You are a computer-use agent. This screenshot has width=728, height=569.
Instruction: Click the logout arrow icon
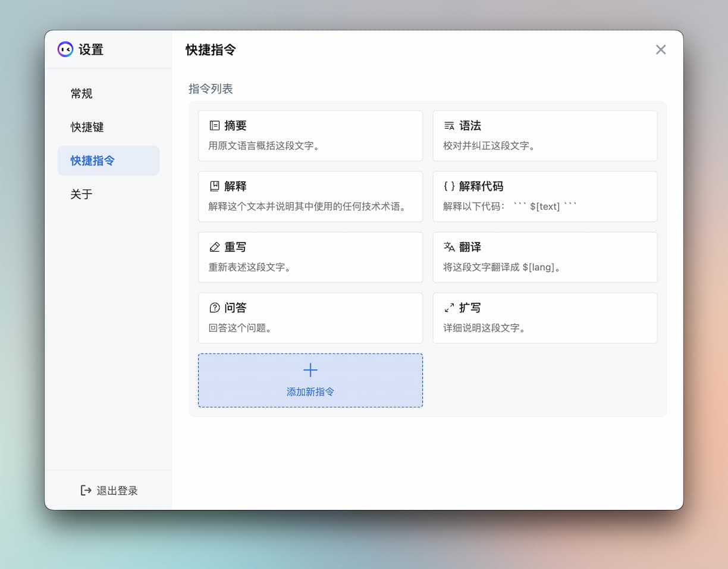point(86,490)
